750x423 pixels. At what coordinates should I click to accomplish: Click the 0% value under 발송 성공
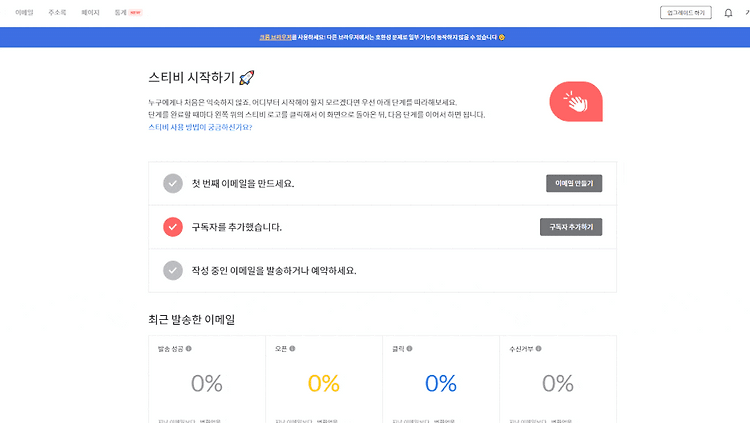pyautogui.click(x=207, y=383)
